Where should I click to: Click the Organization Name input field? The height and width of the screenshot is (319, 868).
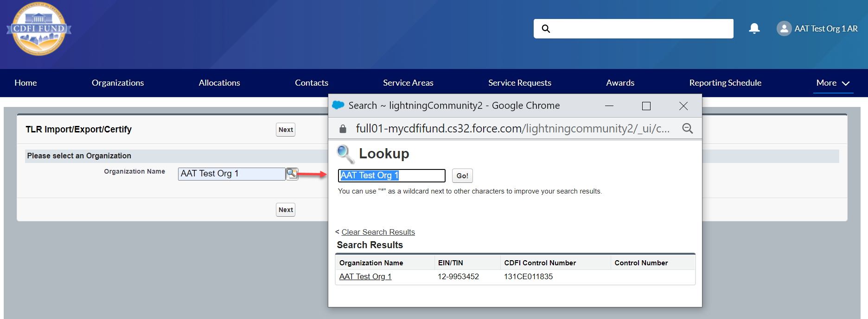[x=231, y=174]
